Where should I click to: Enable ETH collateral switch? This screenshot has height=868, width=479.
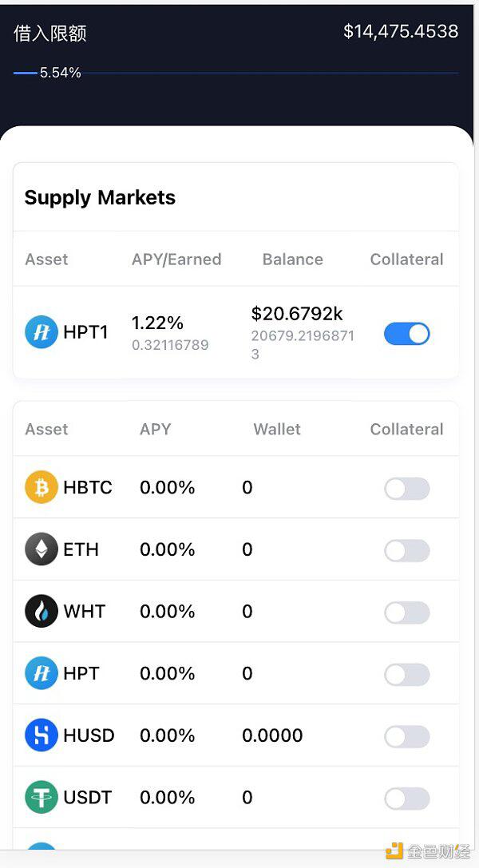coord(406,550)
